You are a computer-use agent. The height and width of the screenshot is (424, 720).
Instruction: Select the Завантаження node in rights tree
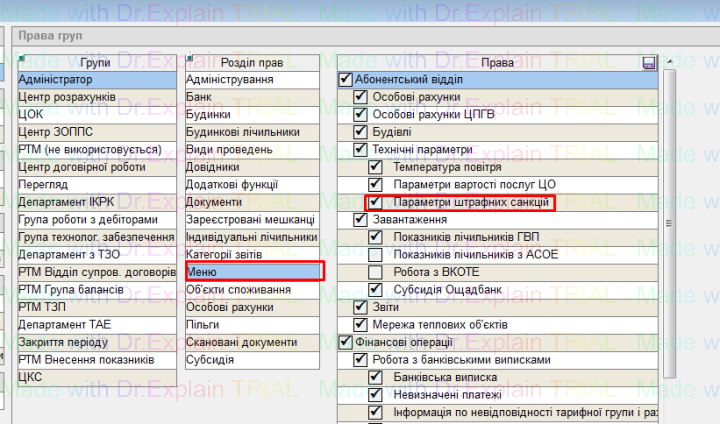(410, 220)
